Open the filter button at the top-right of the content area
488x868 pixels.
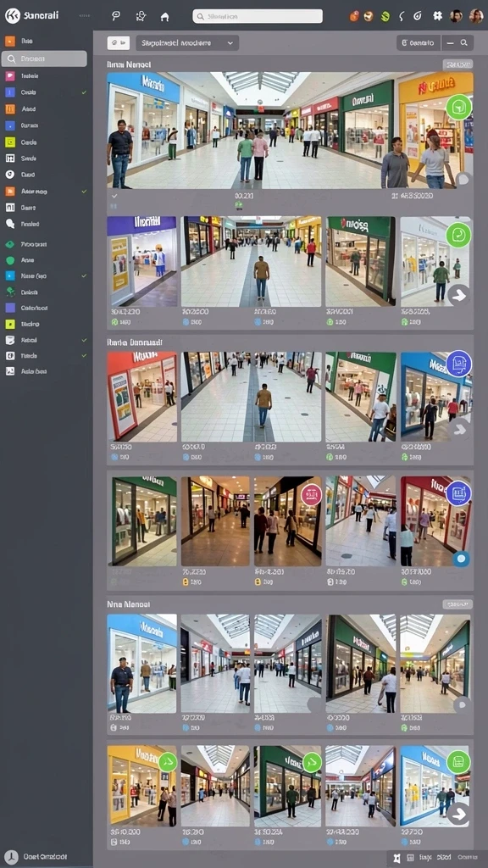[x=419, y=42]
